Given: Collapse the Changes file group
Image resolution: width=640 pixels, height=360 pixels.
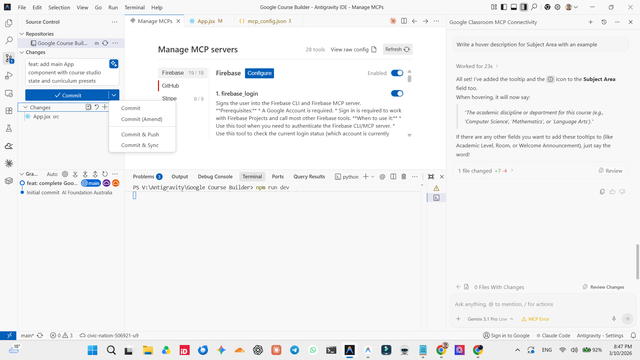Looking at the screenshot, I should coord(25,107).
